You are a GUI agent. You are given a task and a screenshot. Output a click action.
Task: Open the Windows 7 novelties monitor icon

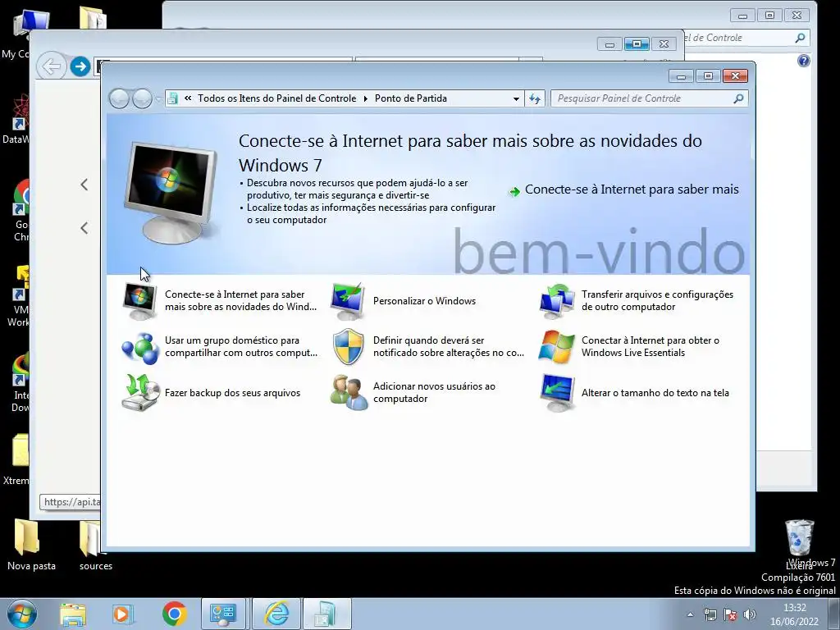139,300
